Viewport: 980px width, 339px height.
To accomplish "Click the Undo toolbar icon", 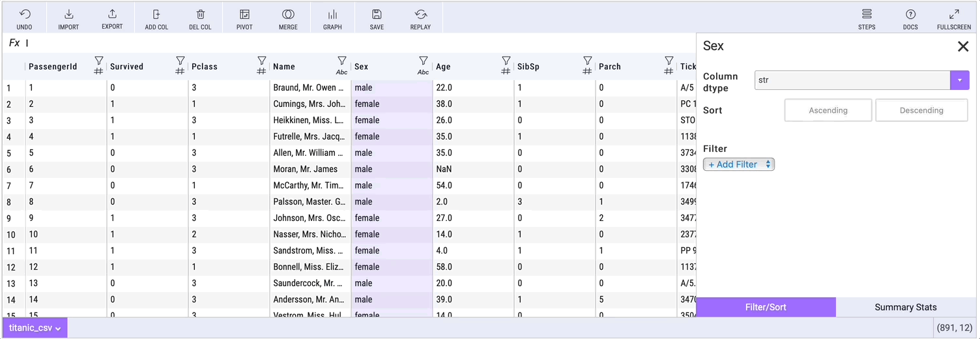I will click(x=24, y=18).
